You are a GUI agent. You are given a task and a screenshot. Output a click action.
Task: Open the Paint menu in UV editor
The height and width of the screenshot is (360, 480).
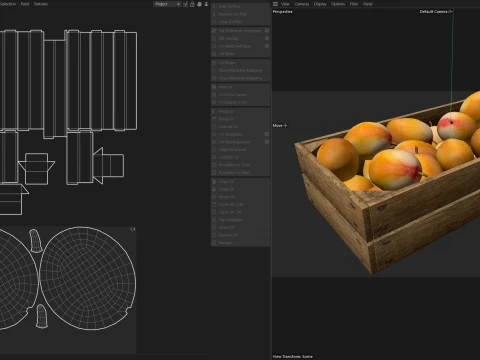coord(25,4)
